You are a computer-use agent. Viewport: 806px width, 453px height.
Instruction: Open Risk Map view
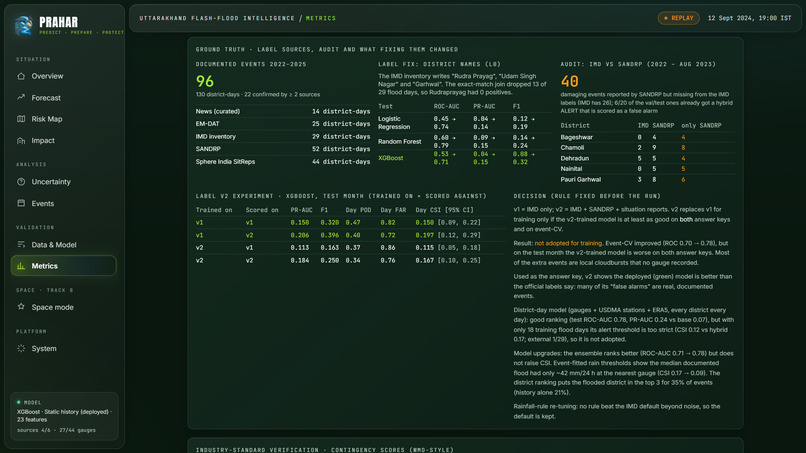64,119
